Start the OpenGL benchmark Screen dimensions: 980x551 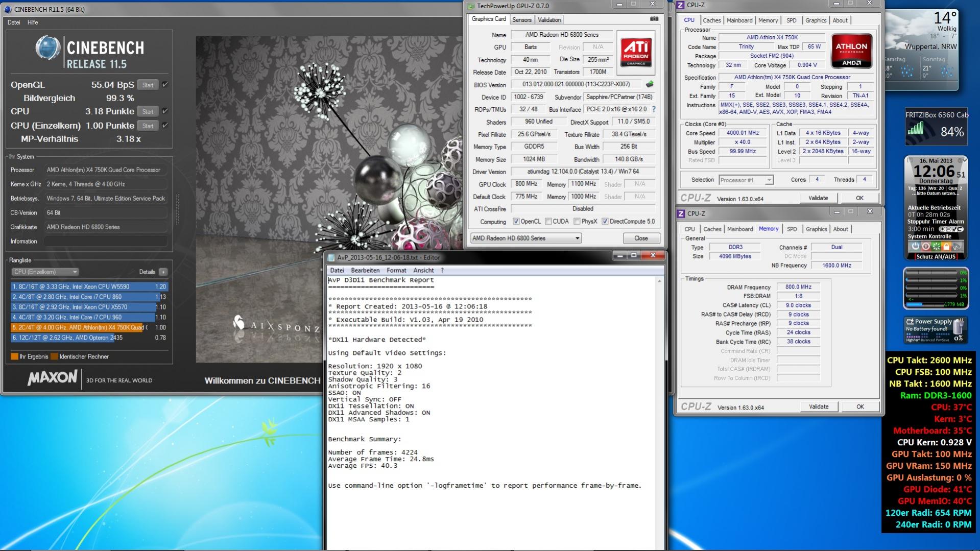(148, 85)
